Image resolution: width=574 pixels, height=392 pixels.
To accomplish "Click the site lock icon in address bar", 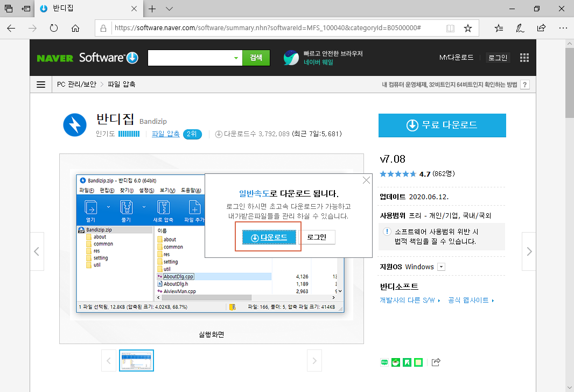I will point(103,28).
